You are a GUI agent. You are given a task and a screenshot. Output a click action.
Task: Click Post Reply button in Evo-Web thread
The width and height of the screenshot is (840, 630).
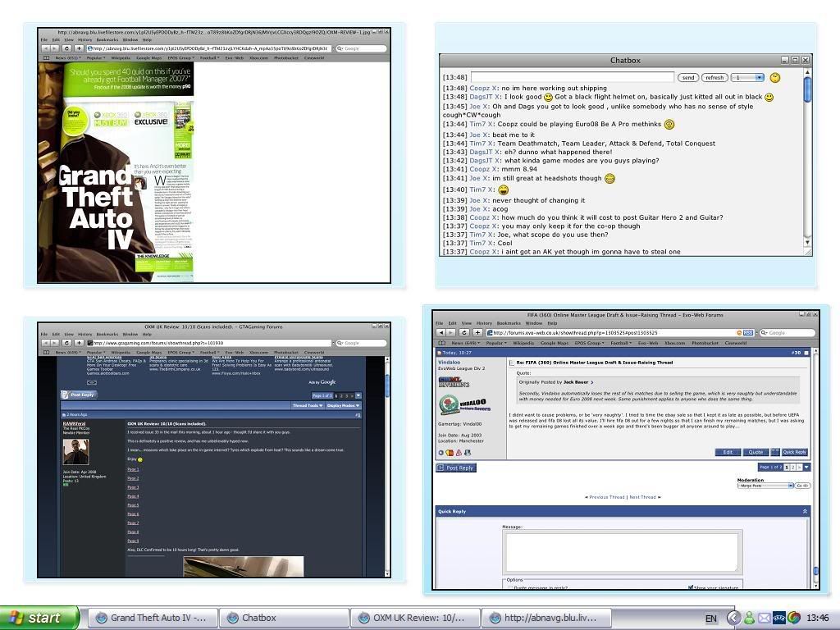(x=456, y=468)
